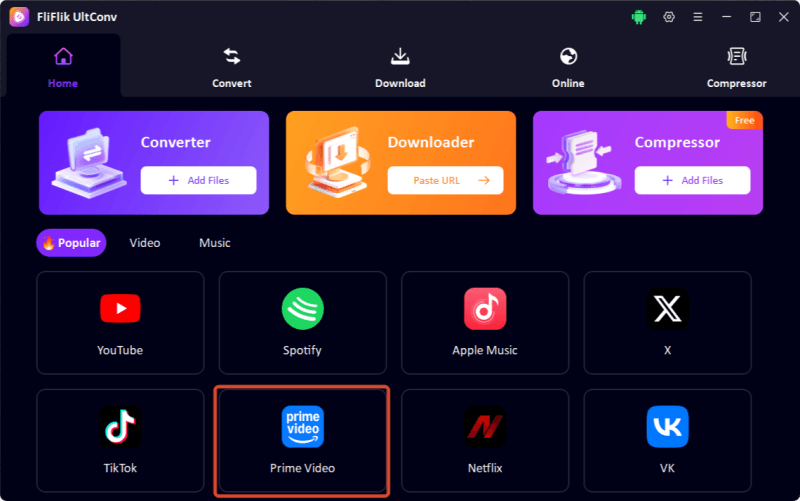This screenshot has height=501, width=800.
Task: Maximize the FliFlik UltConv window
Action: [x=755, y=17]
